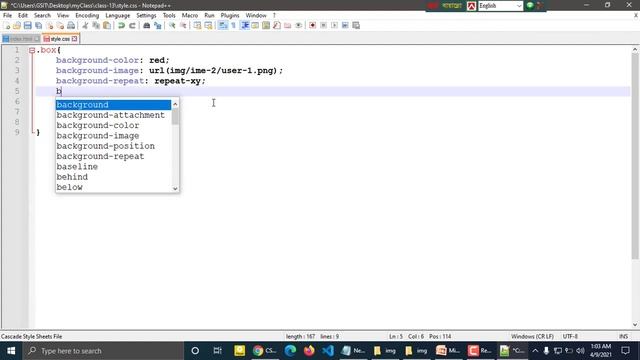Open the English language dropdown
The image size is (640, 360).
pyautogui.click(x=500, y=6)
